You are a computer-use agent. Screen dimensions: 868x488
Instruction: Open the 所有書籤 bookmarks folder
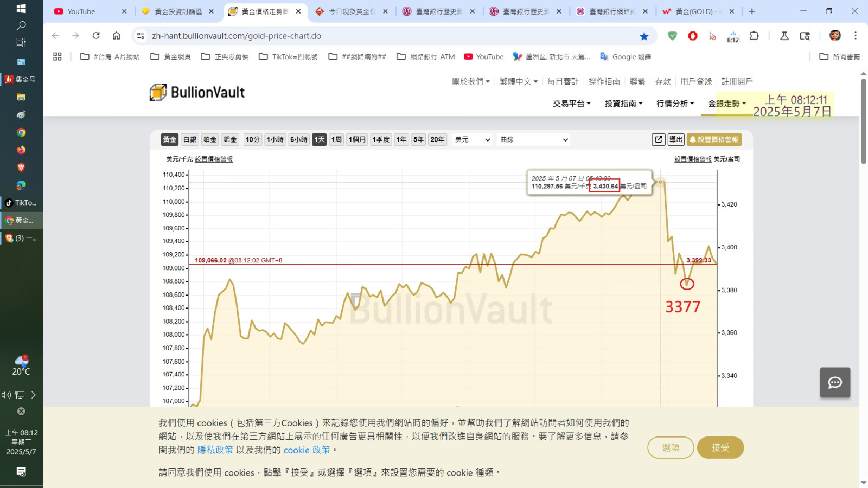click(x=840, y=56)
